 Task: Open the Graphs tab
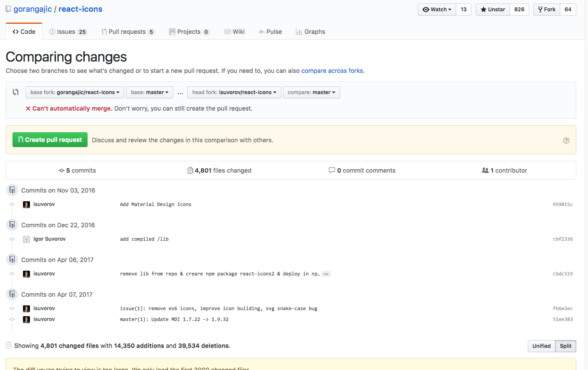pos(310,32)
